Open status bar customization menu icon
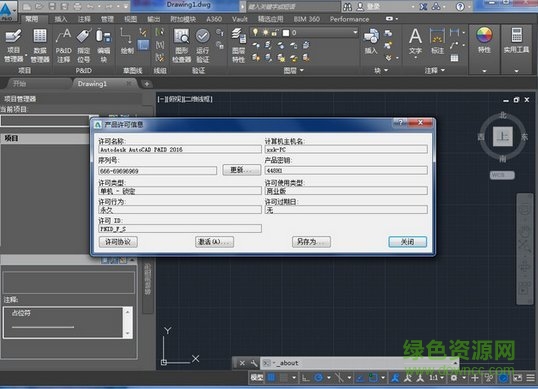Image resolution: width=538 pixels, height=389 pixels. click(530, 378)
